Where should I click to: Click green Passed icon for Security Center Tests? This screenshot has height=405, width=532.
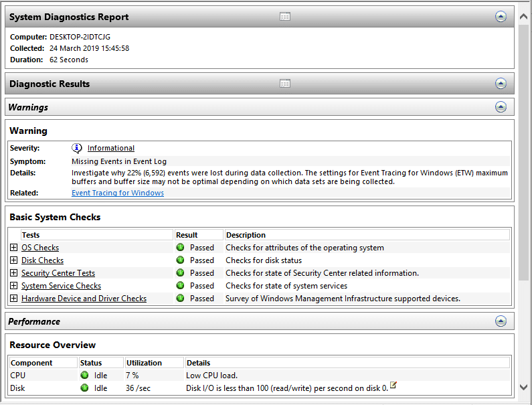(x=181, y=273)
